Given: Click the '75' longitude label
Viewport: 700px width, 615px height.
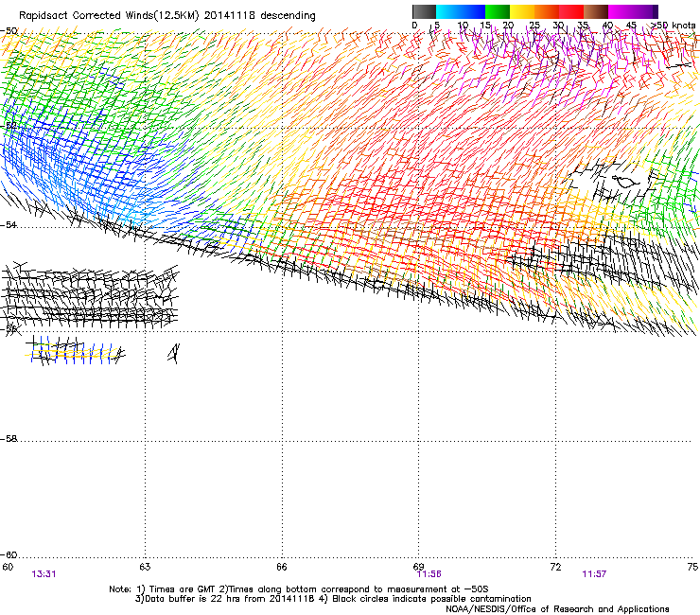Looking at the screenshot, I should coord(692,567).
